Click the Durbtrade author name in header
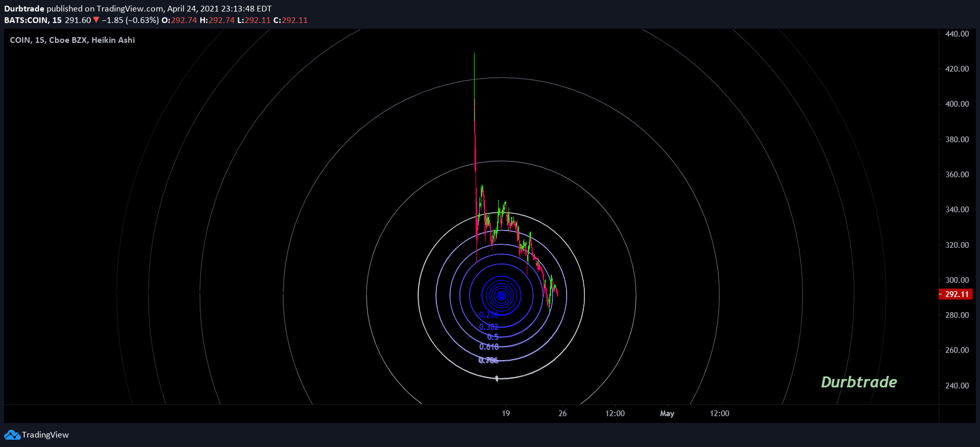Image resolution: width=980 pixels, height=447 pixels. pos(24,8)
